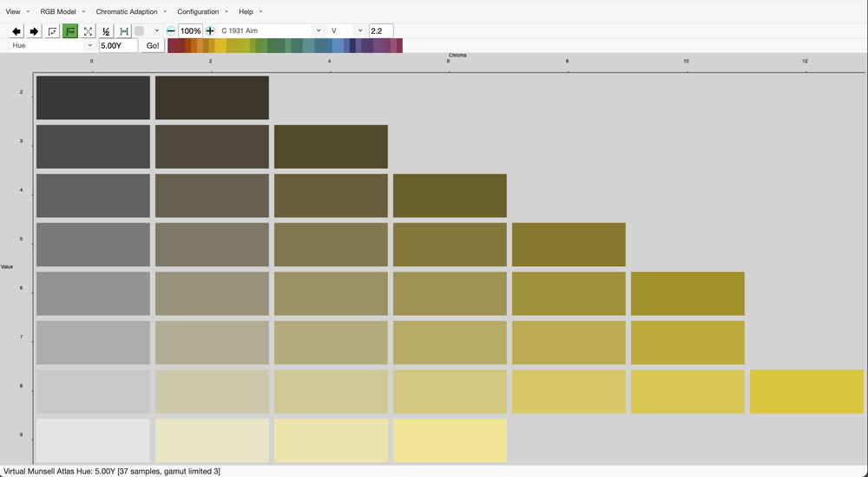Go to next hue page with right arrow

coord(35,31)
